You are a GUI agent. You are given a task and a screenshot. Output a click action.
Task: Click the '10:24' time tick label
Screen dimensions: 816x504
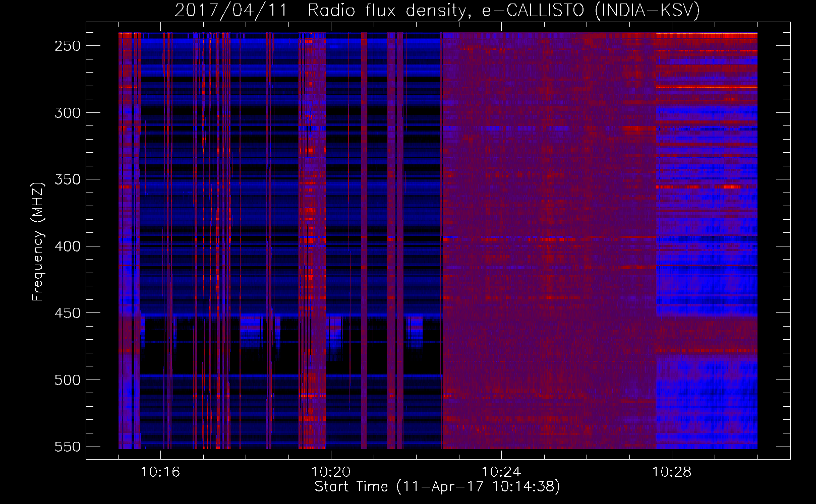pyautogui.click(x=501, y=472)
